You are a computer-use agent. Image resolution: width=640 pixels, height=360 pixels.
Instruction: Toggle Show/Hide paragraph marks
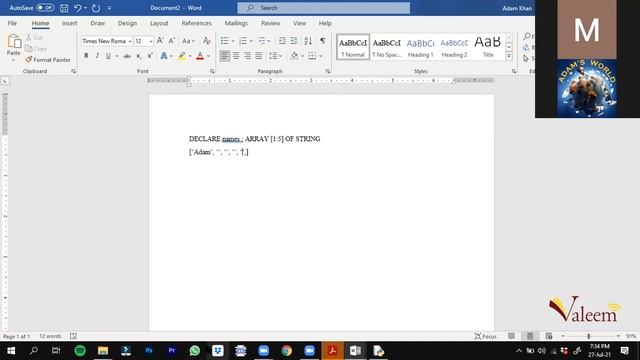[323, 41]
